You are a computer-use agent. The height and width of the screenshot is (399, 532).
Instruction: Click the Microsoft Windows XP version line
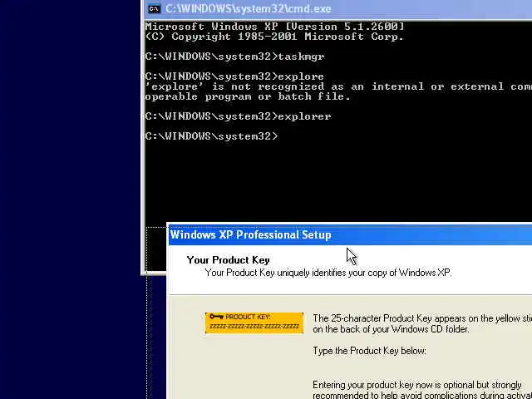[275, 27]
